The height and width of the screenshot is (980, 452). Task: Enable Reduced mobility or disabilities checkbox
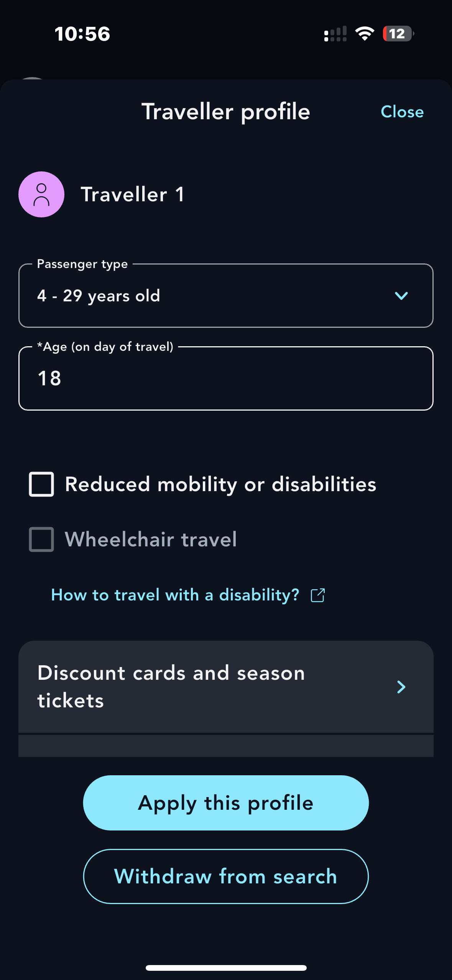coord(41,484)
